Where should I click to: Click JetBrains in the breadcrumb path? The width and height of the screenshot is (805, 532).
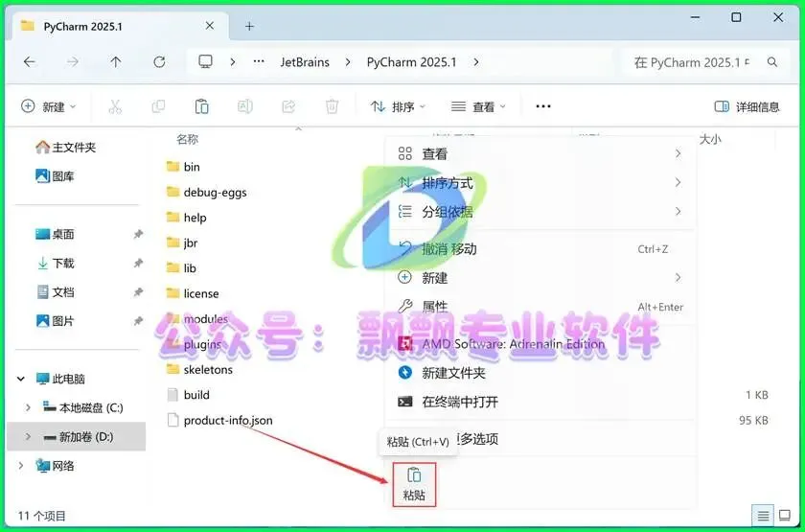click(x=305, y=62)
